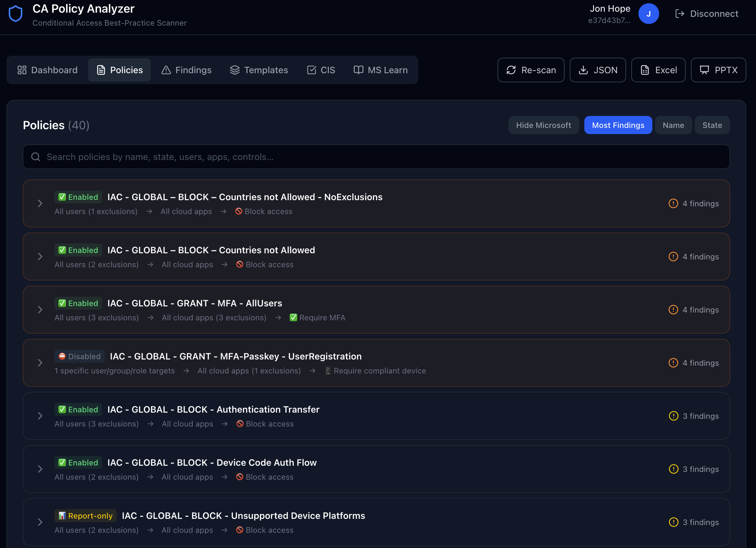Viewport: 756px width, 548px height.
Task: Click the JSON download icon
Action: point(583,70)
